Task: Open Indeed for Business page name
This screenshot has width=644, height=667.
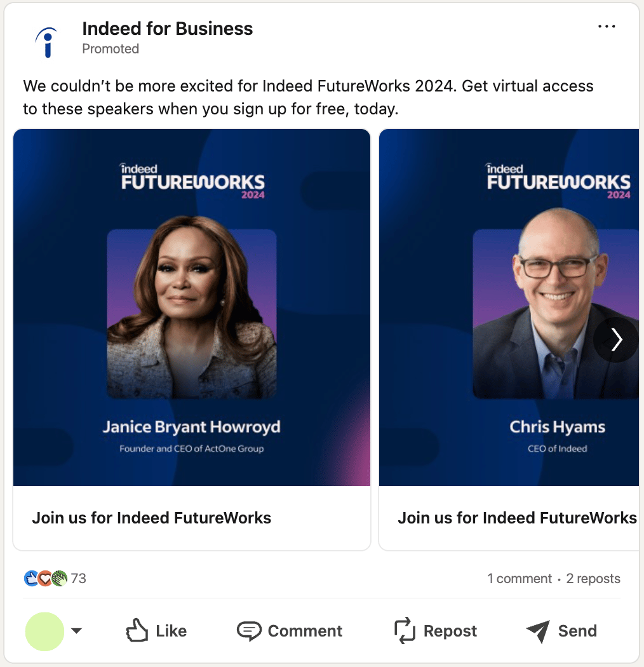Action: [167, 29]
